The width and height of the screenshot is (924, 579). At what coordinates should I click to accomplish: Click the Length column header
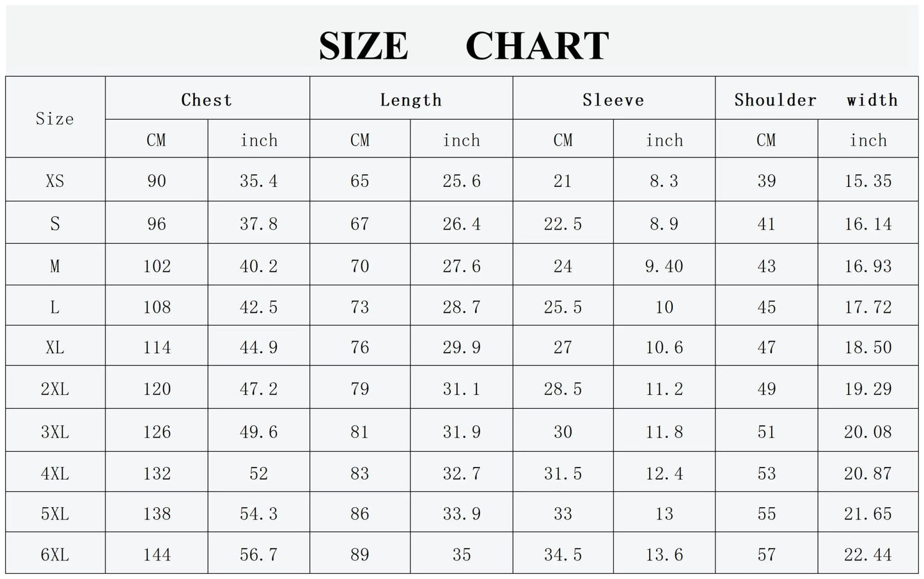[411, 100]
